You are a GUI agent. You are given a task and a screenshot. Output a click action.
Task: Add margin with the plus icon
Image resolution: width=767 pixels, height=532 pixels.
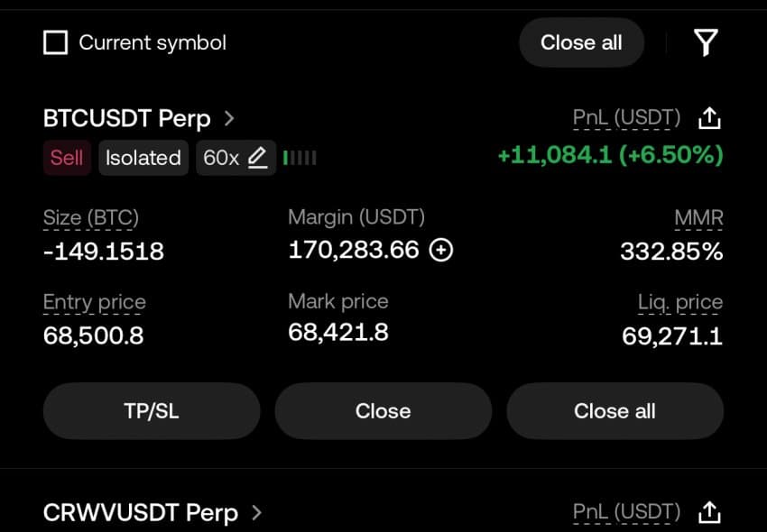pyautogui.click(x=440, y=250)
